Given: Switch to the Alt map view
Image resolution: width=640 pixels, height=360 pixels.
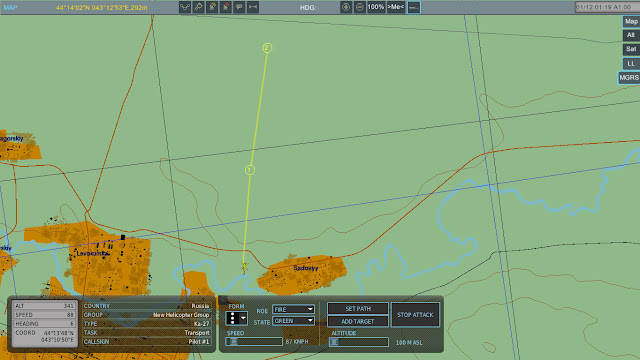Looking at the screenshot, I should coord(631,36).
